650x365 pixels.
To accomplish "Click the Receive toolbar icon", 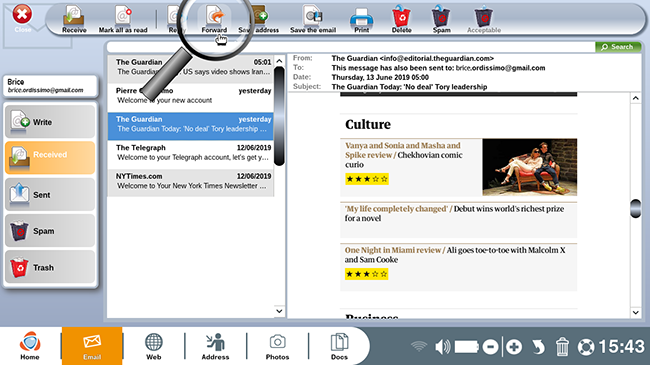I will pos(74,19).
